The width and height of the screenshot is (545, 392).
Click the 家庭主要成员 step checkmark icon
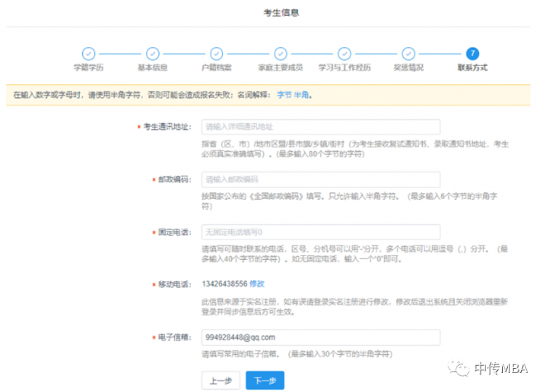[280, 54]
